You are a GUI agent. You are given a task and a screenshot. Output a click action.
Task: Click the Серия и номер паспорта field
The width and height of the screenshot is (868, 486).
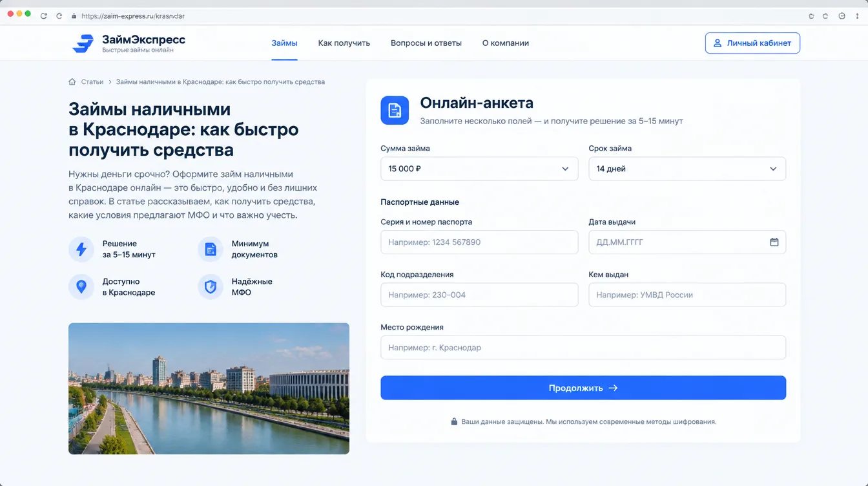pos(479,242)
